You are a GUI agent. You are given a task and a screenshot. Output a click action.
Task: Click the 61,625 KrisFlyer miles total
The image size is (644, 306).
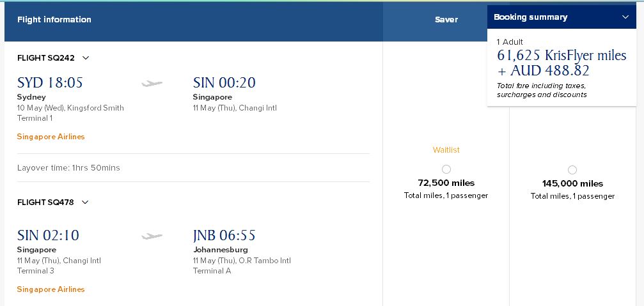pos(561,56)
